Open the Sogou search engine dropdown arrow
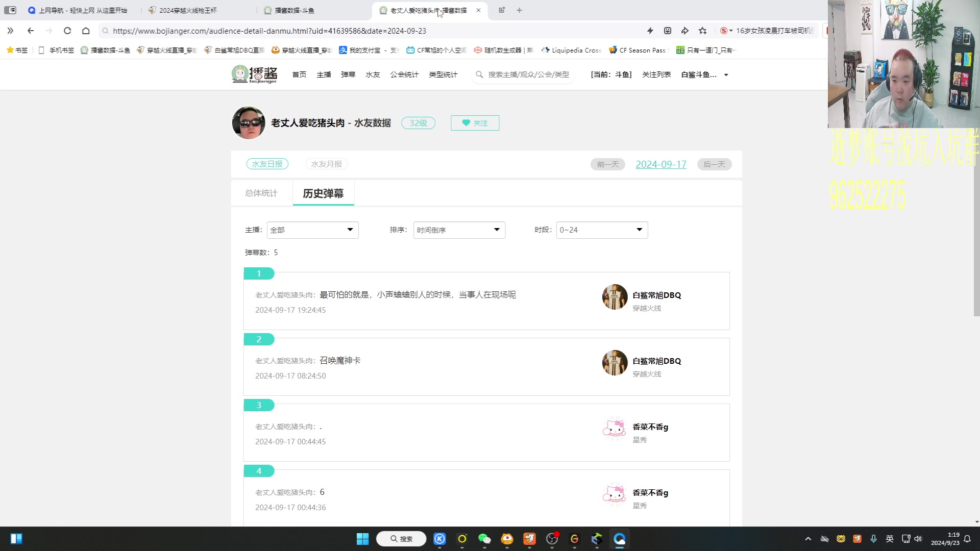The height and width of the screenshot is (551, 980). 731,31
